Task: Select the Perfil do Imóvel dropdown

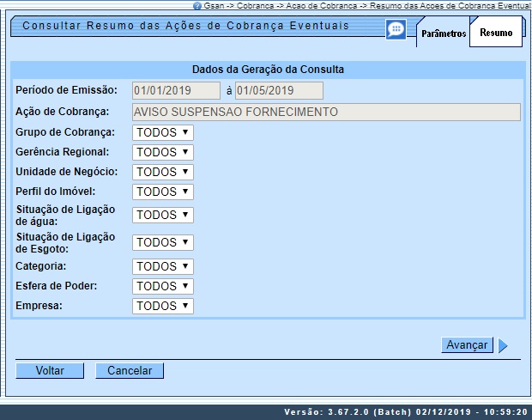Action: [x=163, y=192]
